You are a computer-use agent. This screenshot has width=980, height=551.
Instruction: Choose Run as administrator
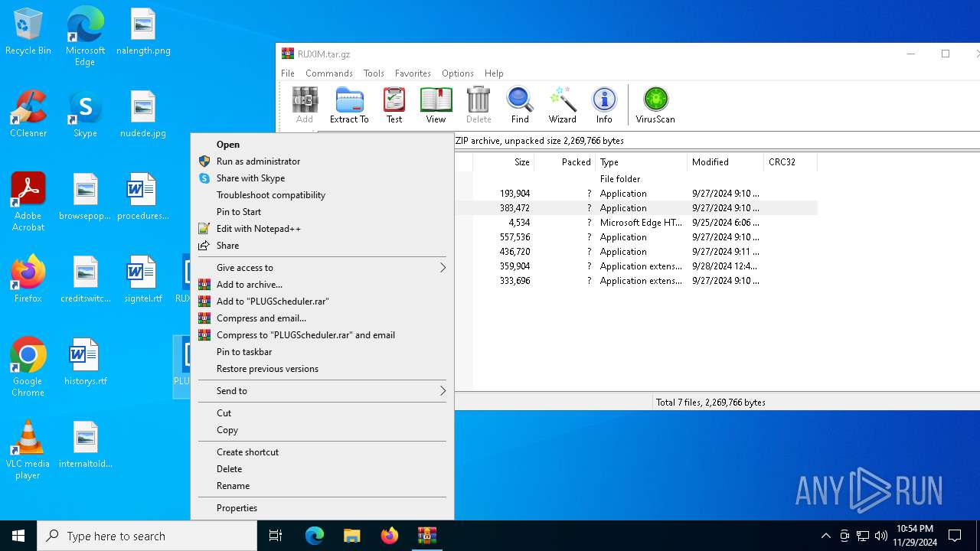point(322,161)
